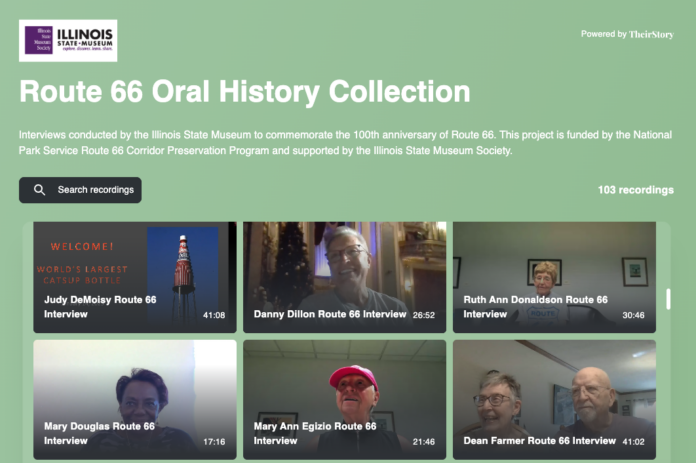Click the 41:08 duration on Judy DeMoisy card
696x463 pixels.
coord(214,315)
